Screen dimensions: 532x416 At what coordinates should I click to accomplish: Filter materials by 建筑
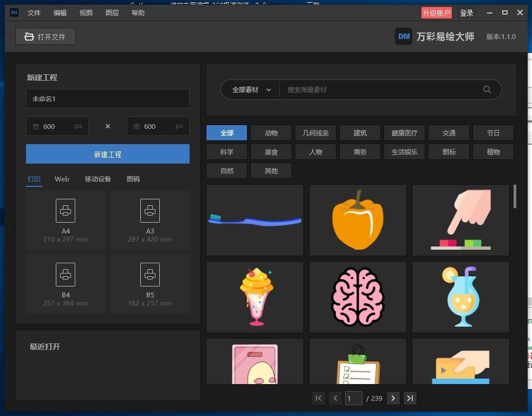pos(360,133)
